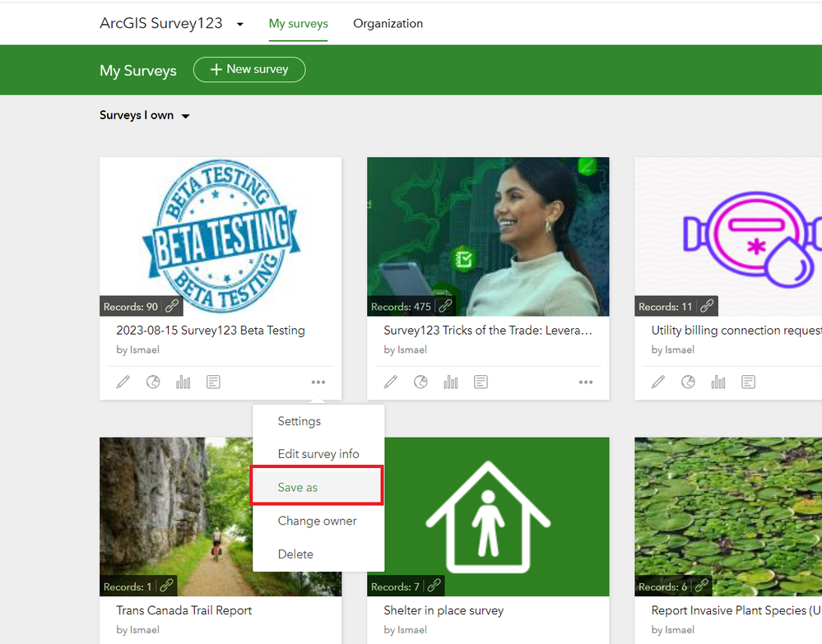Select Save as in the context menu

click(x=317, y=487)
